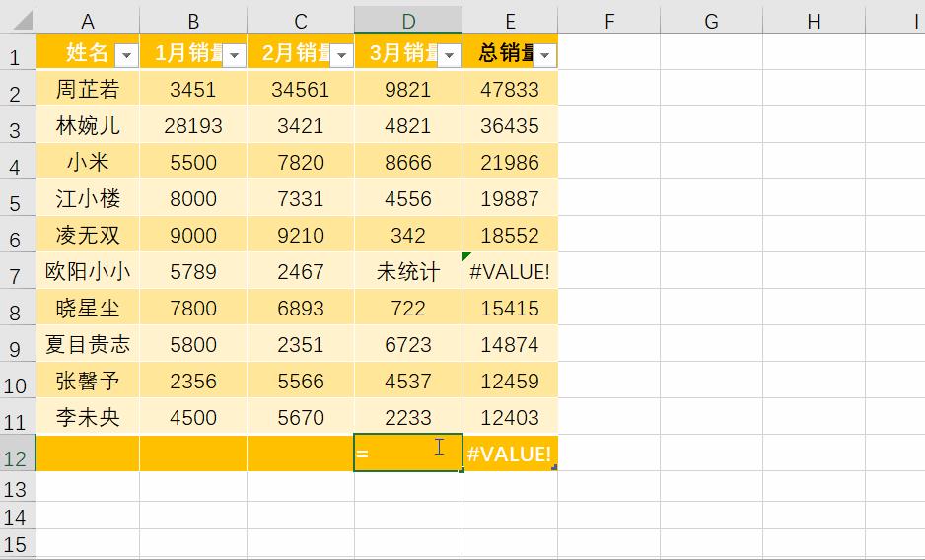Click the 总销量 filter dropdown arrow

[544, 56]
